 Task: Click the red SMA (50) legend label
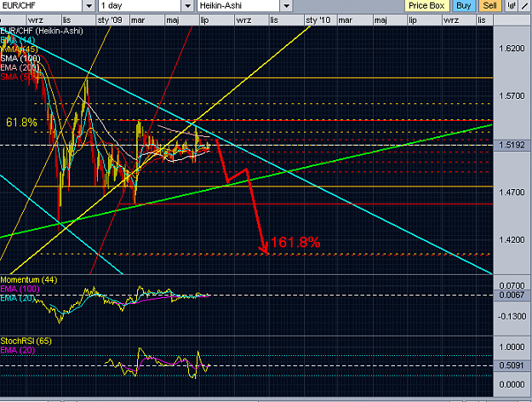click(x=19, y=77)
